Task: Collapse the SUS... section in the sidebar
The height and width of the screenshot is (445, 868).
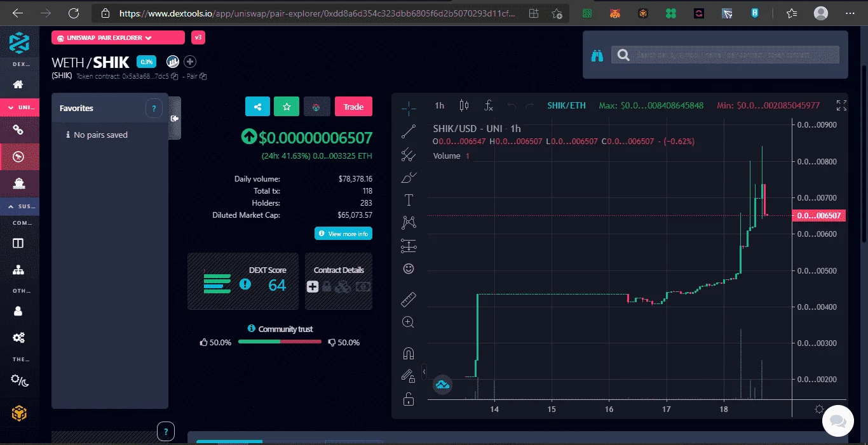Action: pyautogui.click(x=19, y=206)
